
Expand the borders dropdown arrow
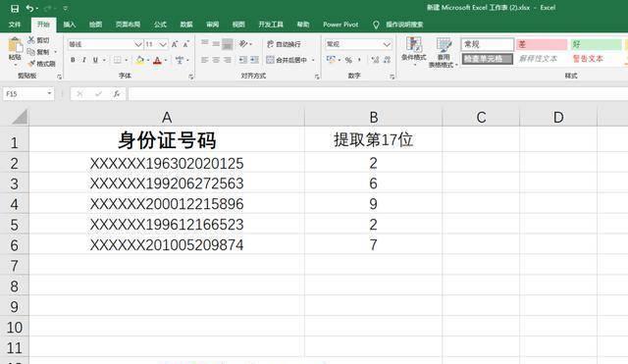pos(127,60)
